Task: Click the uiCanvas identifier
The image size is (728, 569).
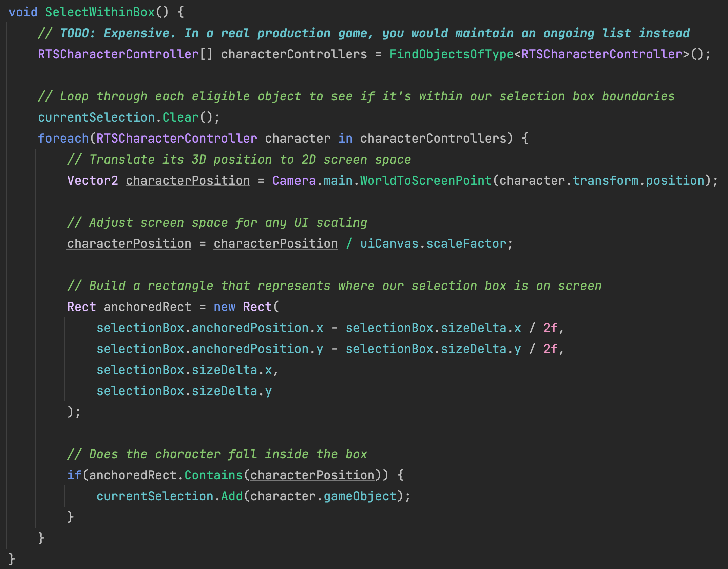Action: [x=389, y=244]
